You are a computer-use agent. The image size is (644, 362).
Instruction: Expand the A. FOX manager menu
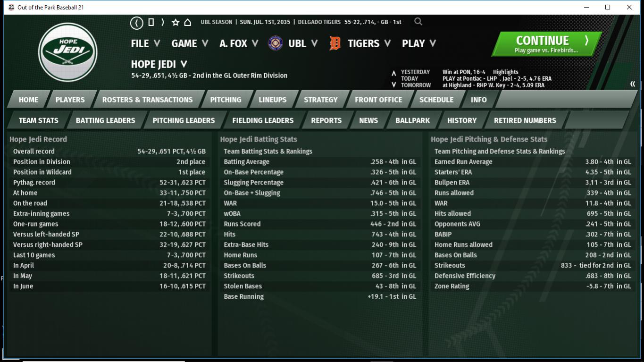pyautogui.click(x=239, y=43)
